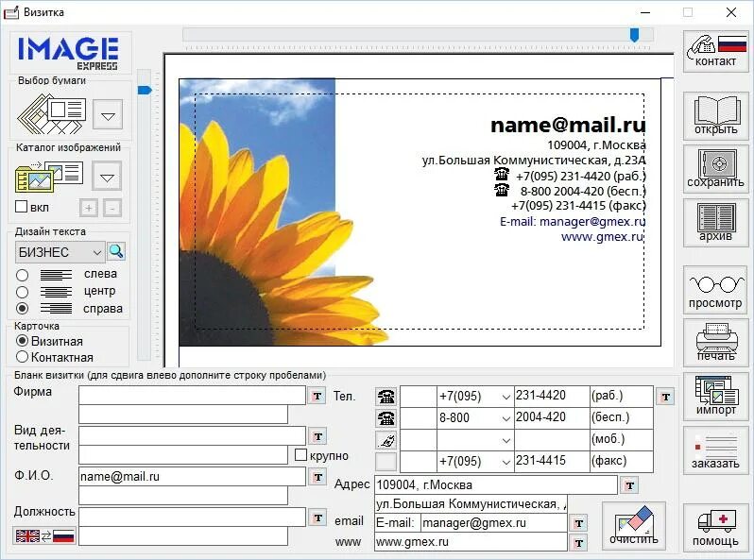Open font T button for Фирма
Image resolution: width=754 pixels, height=560 pixels.
pos(317,396)
